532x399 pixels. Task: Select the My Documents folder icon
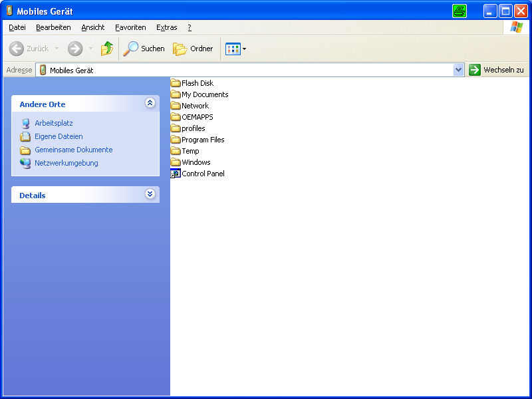176,94
